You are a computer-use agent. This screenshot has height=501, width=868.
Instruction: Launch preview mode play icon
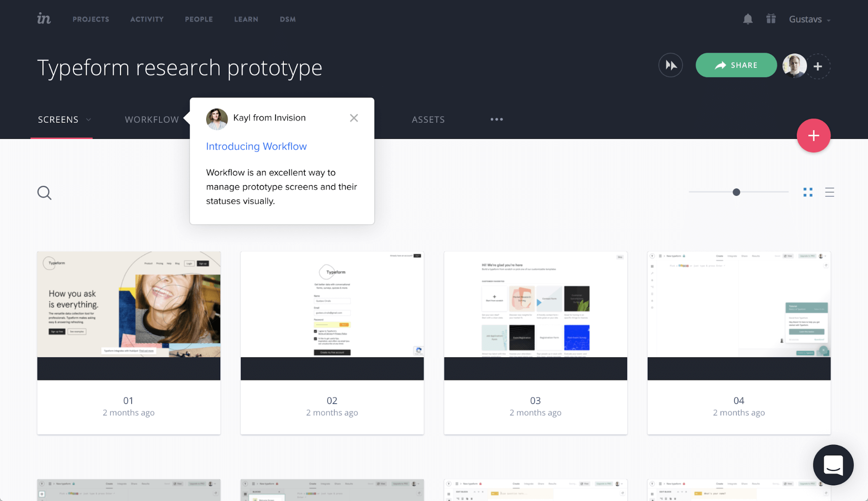tap(670, 66)
